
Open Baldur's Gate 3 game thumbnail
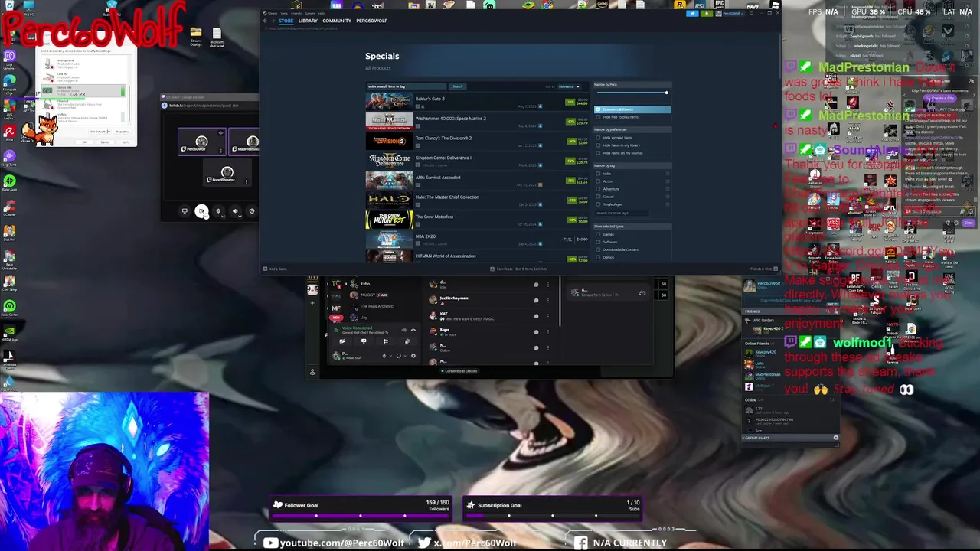coord(389,100)
